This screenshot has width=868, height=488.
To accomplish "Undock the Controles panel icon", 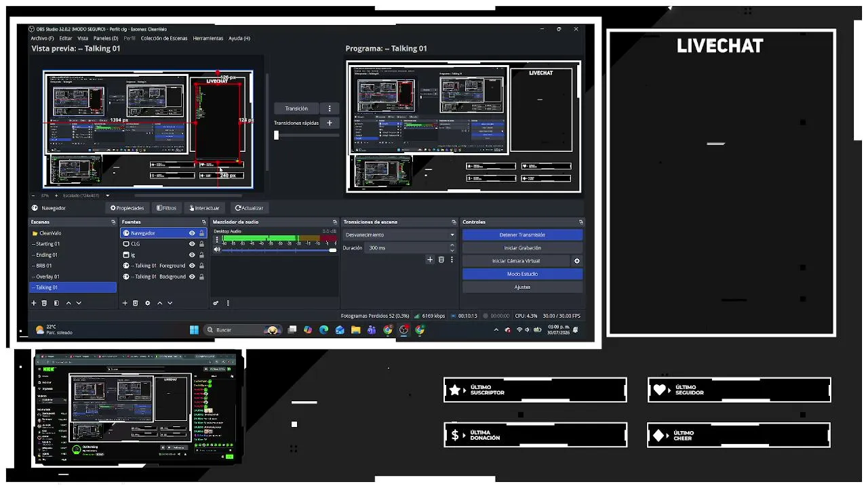I will click(580, 222).
